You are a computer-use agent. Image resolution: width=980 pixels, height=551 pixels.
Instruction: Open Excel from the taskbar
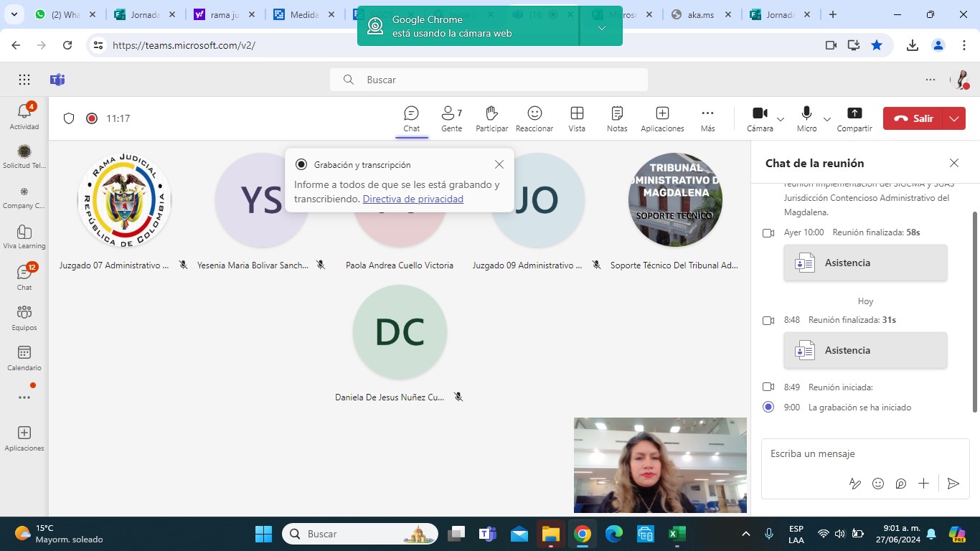pyautogui.click(x=676, y=534)
